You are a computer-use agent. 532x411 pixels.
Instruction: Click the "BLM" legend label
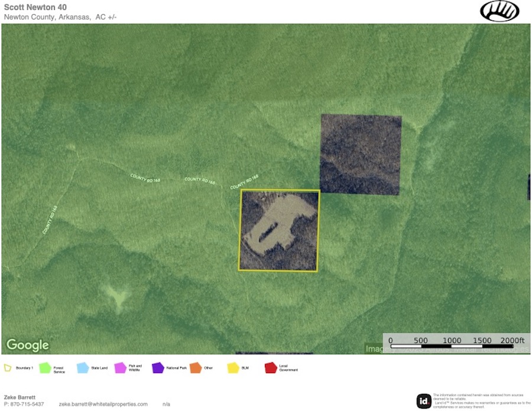(x=245, y=368)
